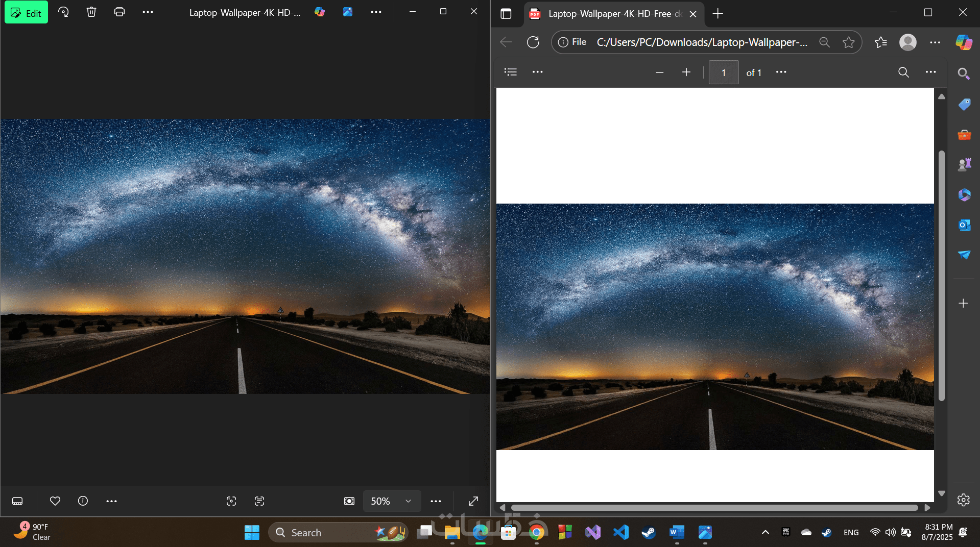This screenshot has width=980, height=547.
Task: Open Edge tab actions menu
Action: pyautogui.click(x=506, y=14)
